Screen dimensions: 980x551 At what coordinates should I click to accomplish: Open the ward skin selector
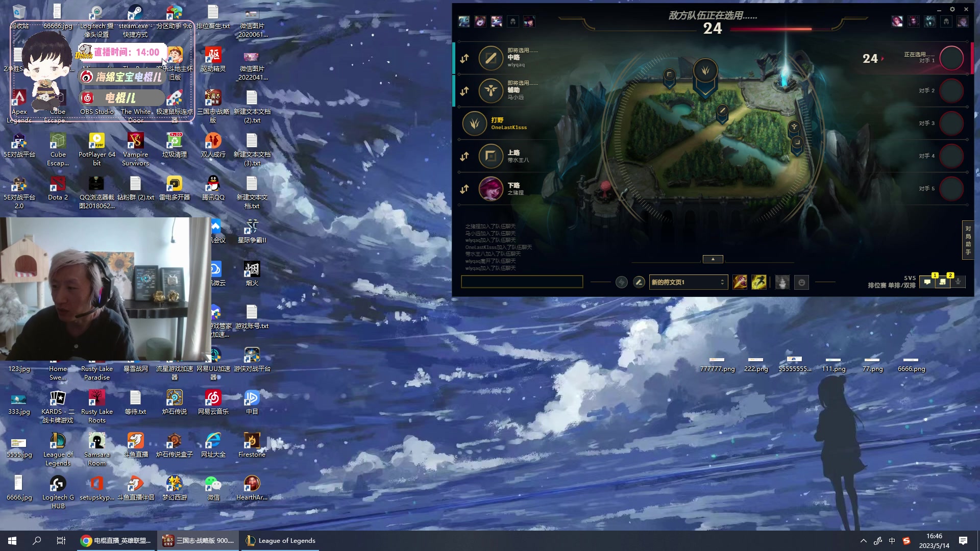pos(782,282)
